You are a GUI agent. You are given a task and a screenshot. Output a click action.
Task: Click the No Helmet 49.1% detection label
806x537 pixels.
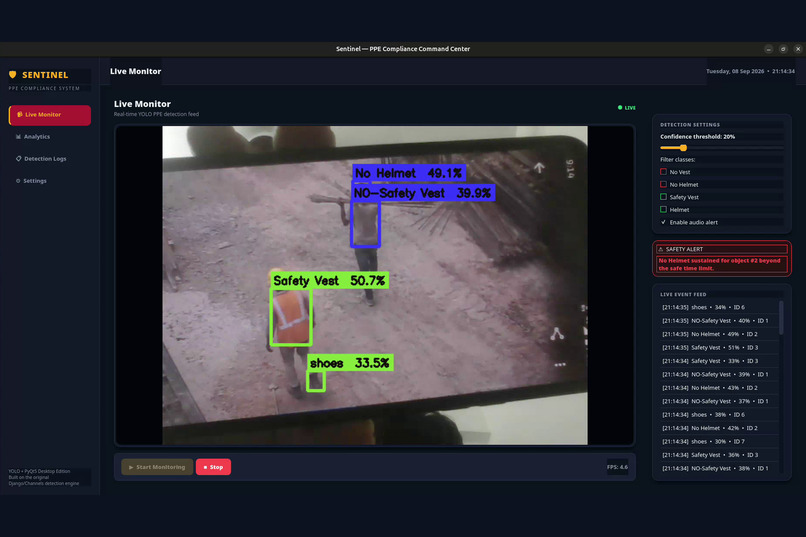[x=409, y=173]
